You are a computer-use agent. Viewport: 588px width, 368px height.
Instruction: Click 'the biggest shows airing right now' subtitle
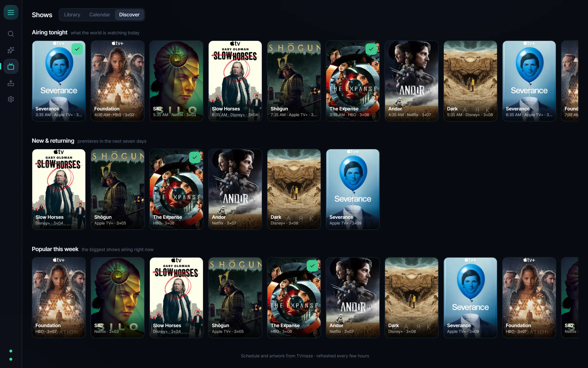coord(118,249)
